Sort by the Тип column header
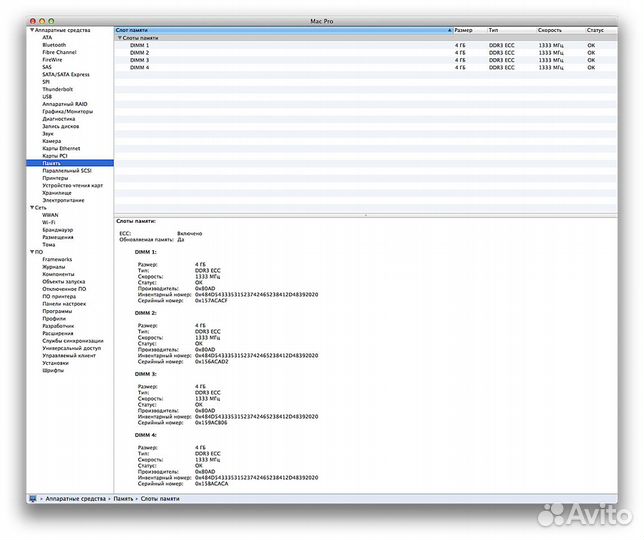 click(511, 30)
